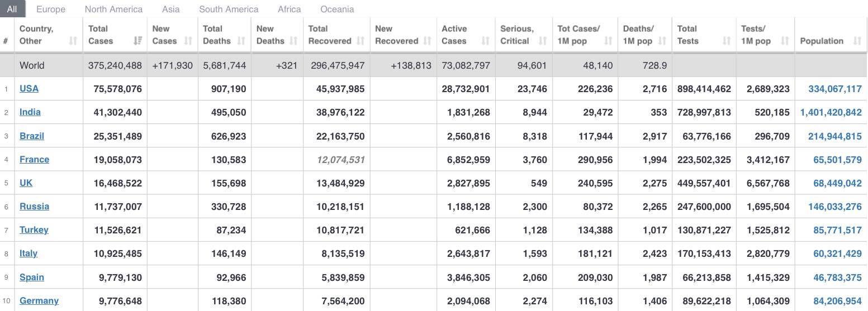Switch to the Europe tab
The width and height of the screenshot is (868, 311).
51,9
